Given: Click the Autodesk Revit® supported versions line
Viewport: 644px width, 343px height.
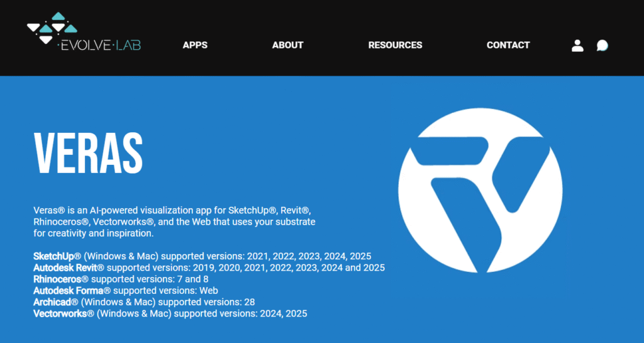Looking at the screenshot, I should (x=209, y=268).
